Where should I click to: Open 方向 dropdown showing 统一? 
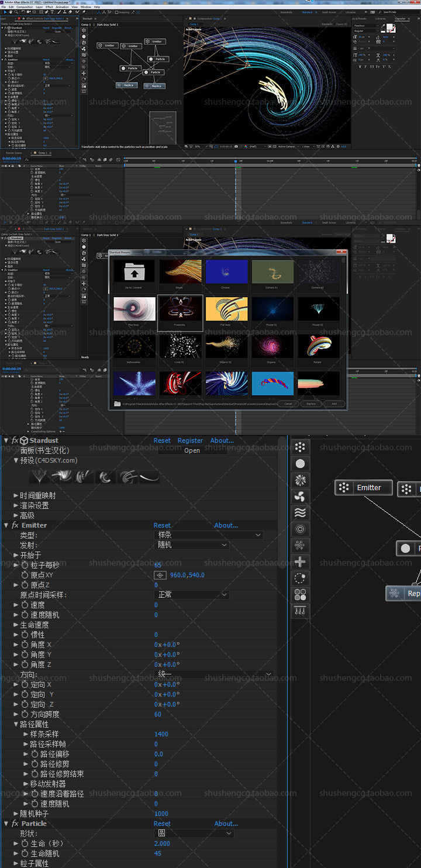[x=213, y=674]
